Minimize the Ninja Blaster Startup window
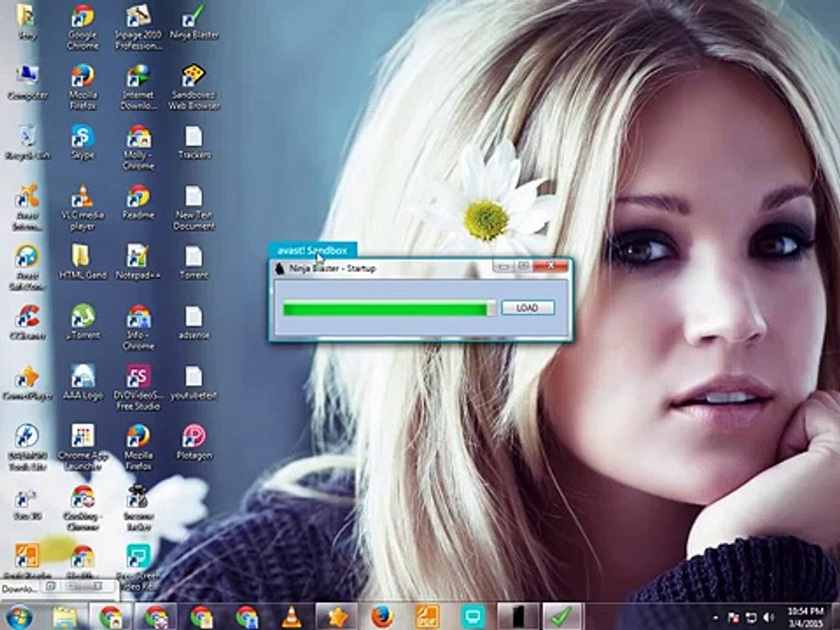840x630 pixels. [x=503, y=266]
